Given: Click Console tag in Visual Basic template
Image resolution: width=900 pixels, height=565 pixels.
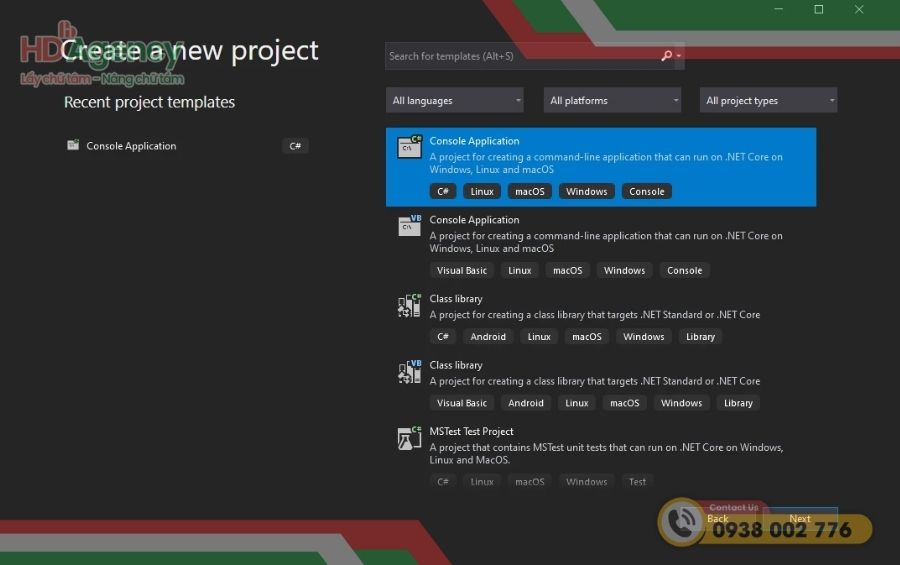Looking at the screenshot, I should coord(684,270).
